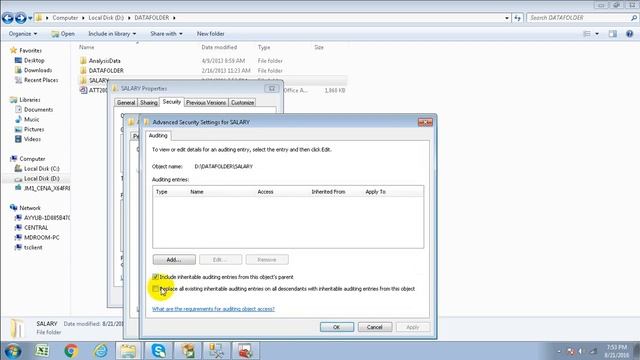Image resolution: width=640 pixels, height=360 pixels.
Task: Select tsclient network computer
Action: [x=33, y=247]
